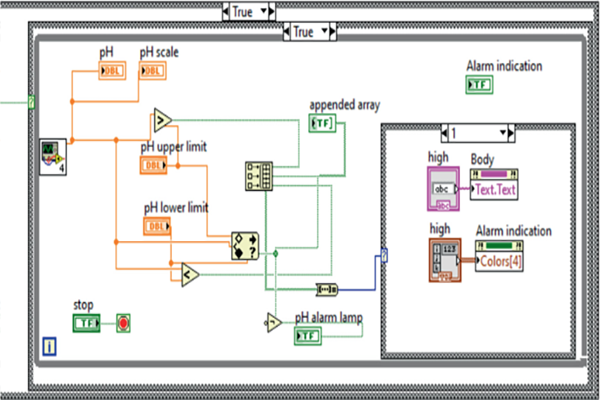The image size is (600, 400).
Task: Click the Boolean Array to Number node
Action: click(326, 289)
